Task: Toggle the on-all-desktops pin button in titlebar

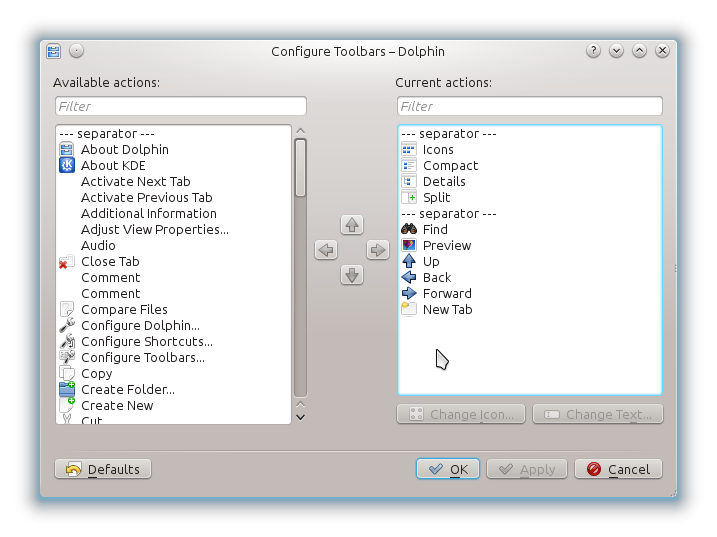Action: (x=76, y=51)
